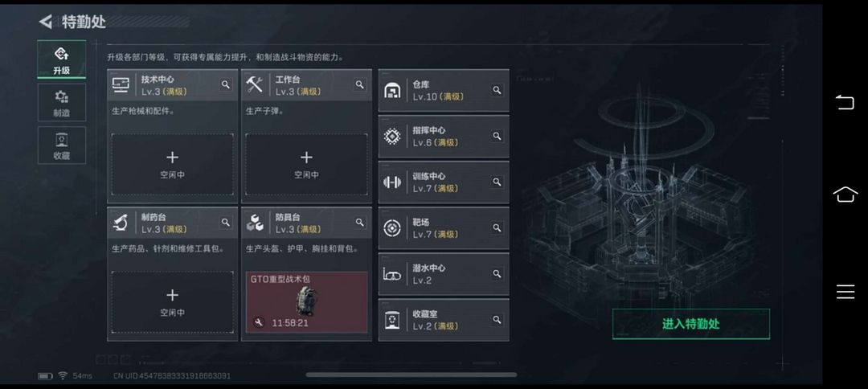Switch to the 升级 tab
The width and height of the screenshot is (868, 389).
point(61,59)
